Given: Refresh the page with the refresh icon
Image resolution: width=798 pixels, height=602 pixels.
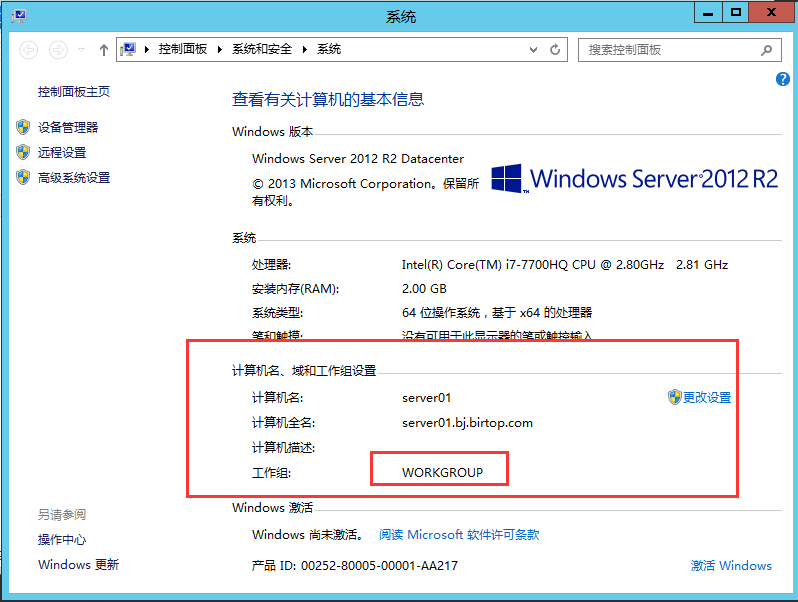Looking at the screenshot, I should coord(555,49).
